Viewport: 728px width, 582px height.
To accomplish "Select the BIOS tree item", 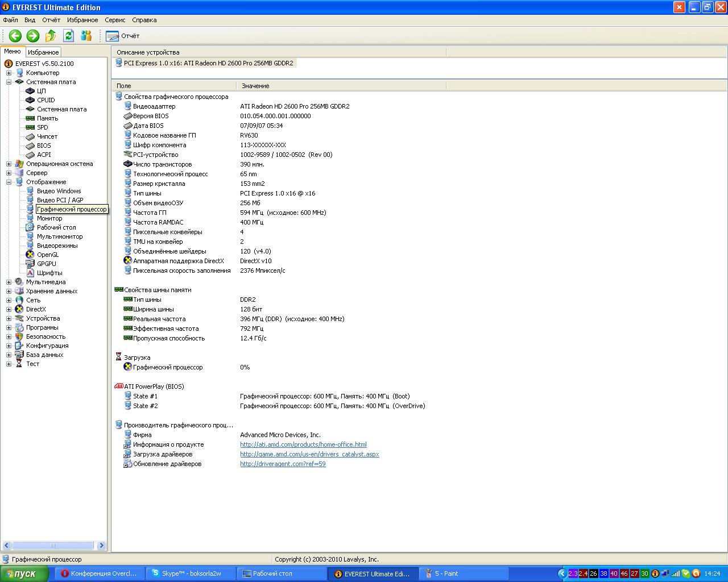I will [x=44, y=145].
